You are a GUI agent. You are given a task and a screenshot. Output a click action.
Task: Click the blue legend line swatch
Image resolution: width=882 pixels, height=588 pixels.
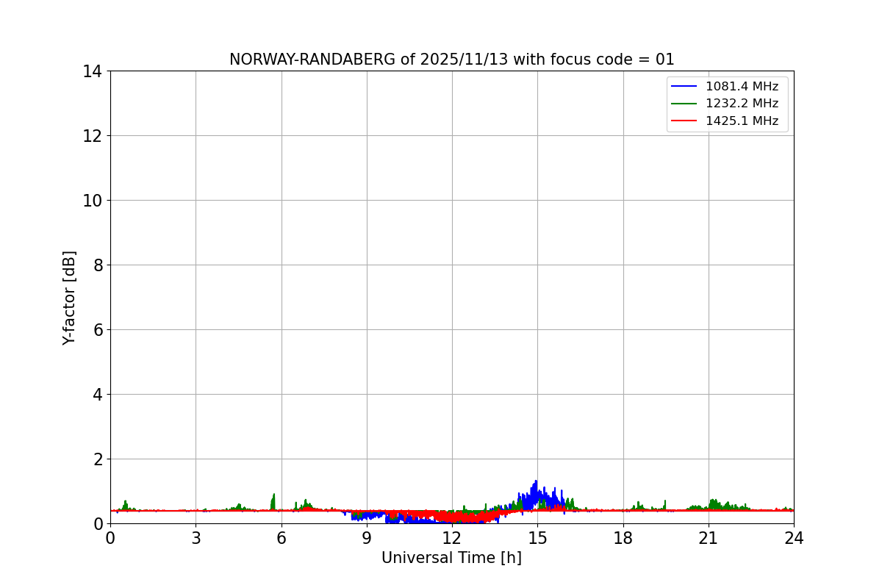click(x=684, y=87)
